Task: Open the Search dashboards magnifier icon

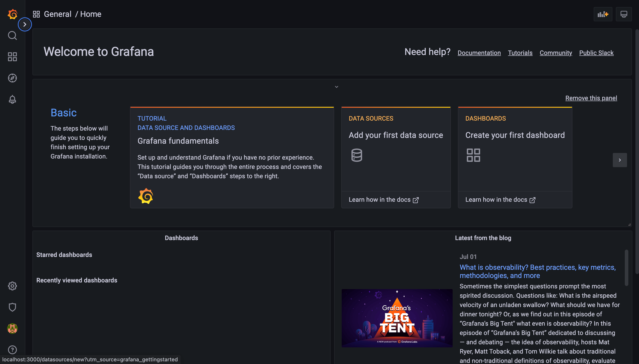Action: (x=12, y=35)
